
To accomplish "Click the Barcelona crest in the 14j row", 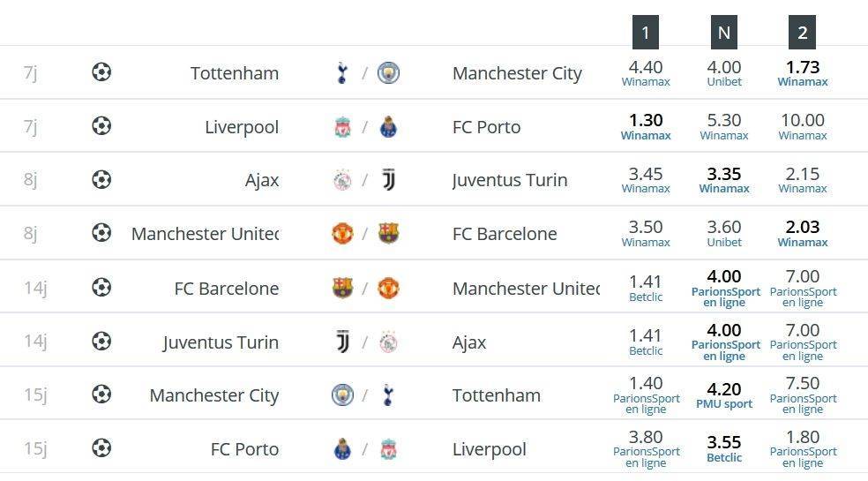I will (x=342, y=288).
